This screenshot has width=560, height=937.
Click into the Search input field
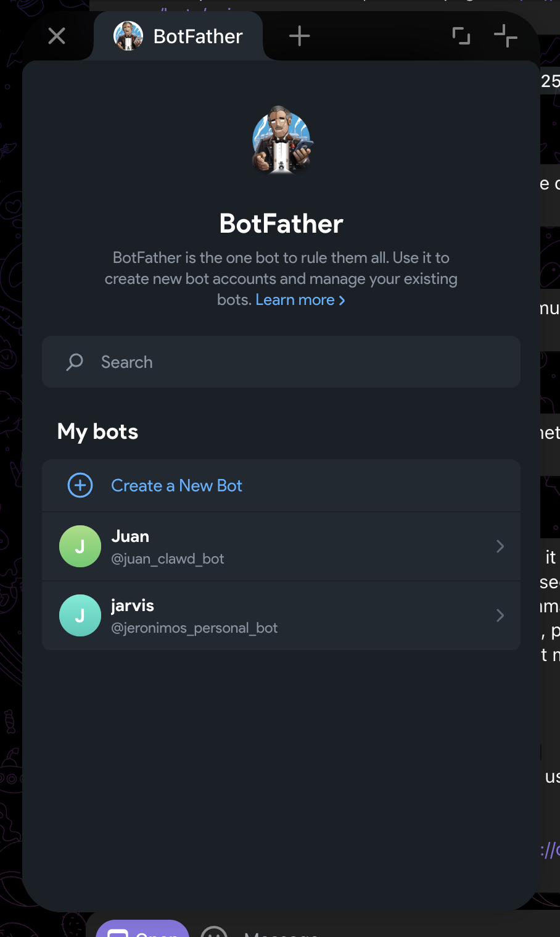[281, 362]
